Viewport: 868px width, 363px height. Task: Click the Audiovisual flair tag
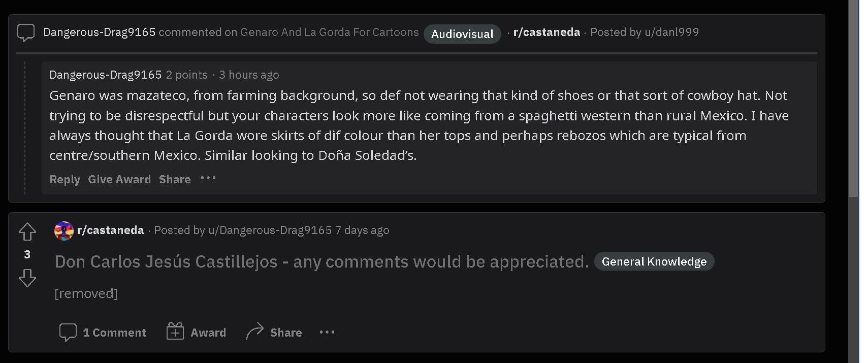[462, 34]
